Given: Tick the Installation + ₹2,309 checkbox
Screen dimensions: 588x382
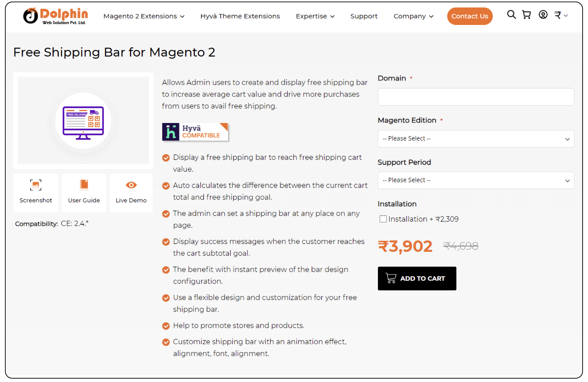Looking at the screenshot, I should click(383, 219).
